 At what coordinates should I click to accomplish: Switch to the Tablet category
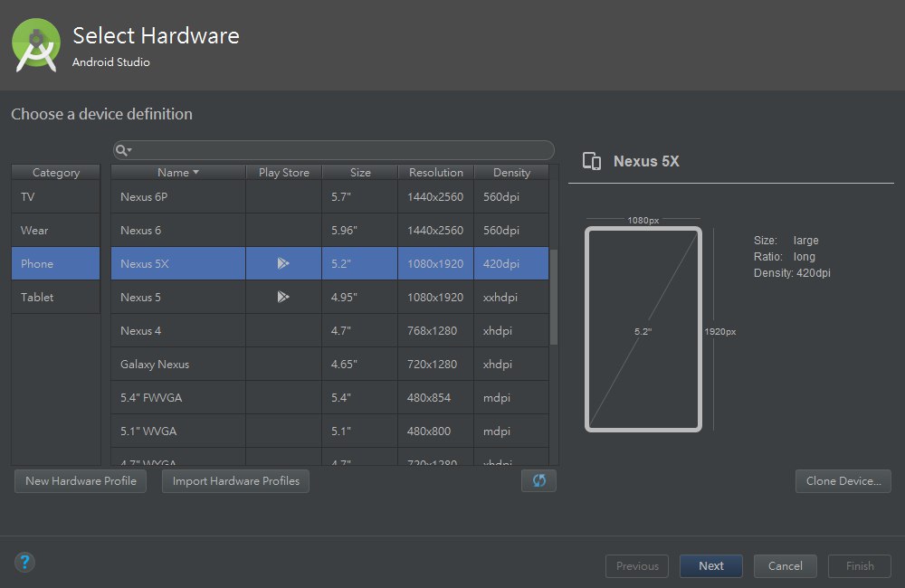(x=55, y=297)
